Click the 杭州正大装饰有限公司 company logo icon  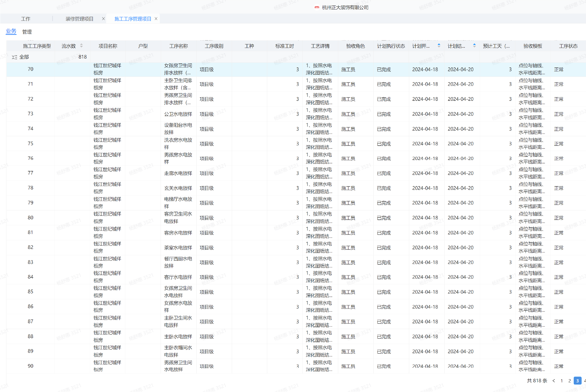317,7
